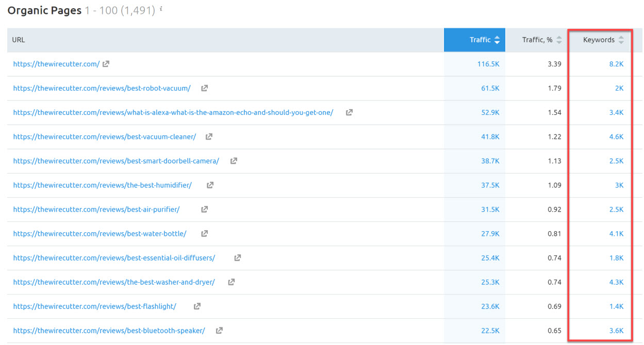Sort by Keywords column header
644x345 pixels.
[x=603, y=40]
